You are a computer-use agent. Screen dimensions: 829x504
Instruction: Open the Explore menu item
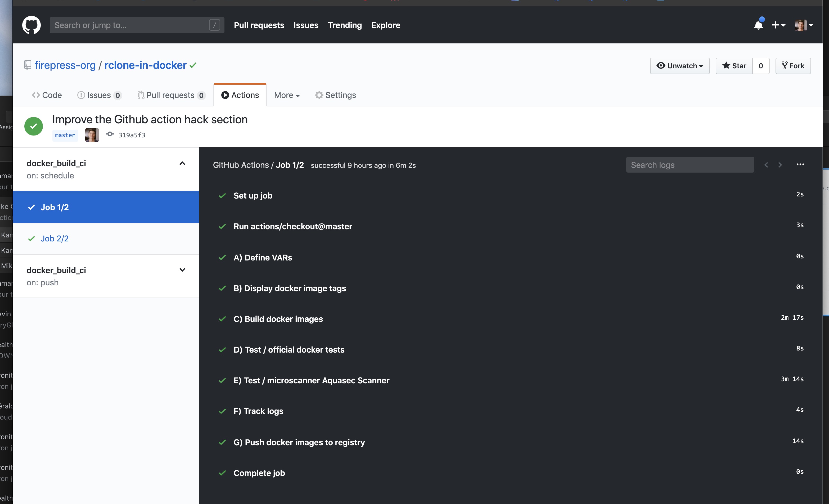(386, 25)
